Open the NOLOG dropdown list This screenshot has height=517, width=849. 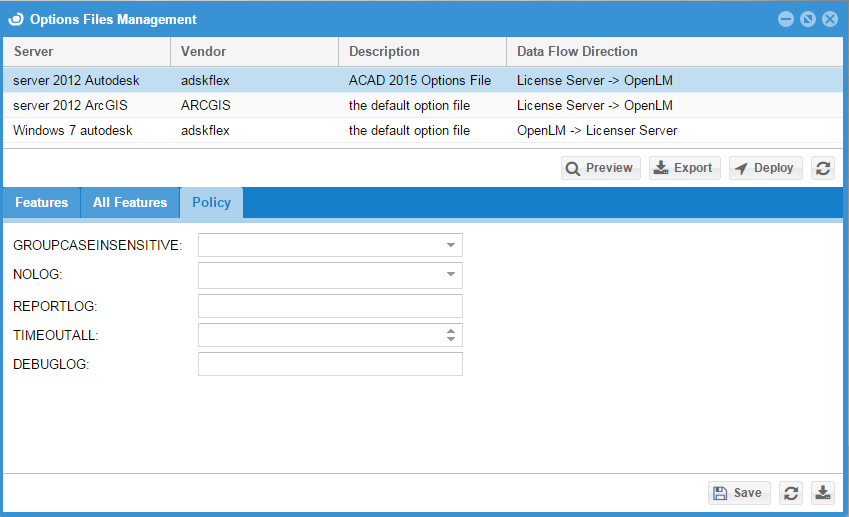coord(450,275)
